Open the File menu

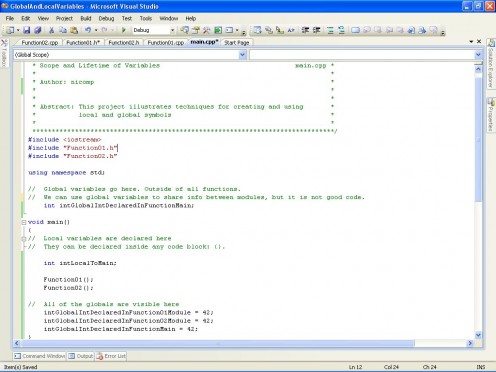coord(10,18)
